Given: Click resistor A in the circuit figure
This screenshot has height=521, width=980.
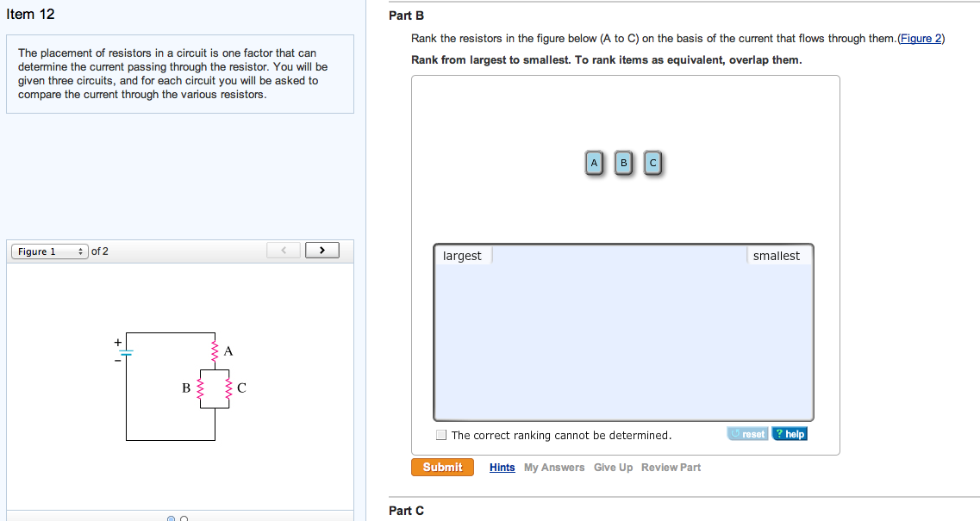Looking at the screenshot, I should coord(215,350).
